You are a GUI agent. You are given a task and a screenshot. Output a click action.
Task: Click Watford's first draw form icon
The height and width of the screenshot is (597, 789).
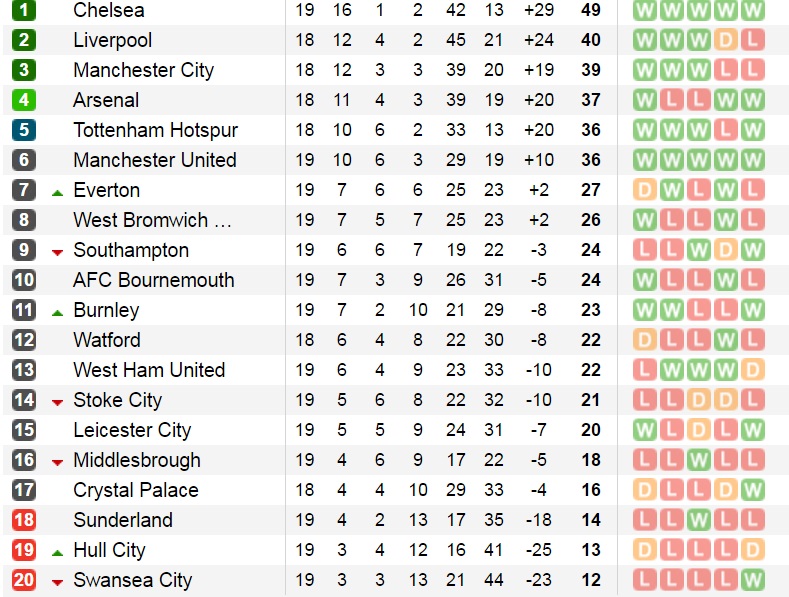645,341
